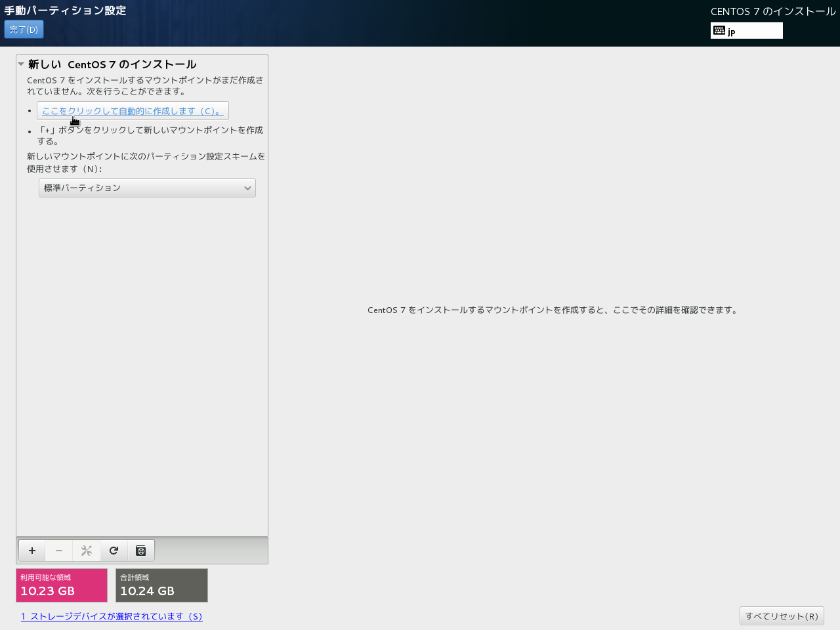Click the pink 利用可能な領域 box
The height and width of the screenshot is (630, 840).
(62, 585)
